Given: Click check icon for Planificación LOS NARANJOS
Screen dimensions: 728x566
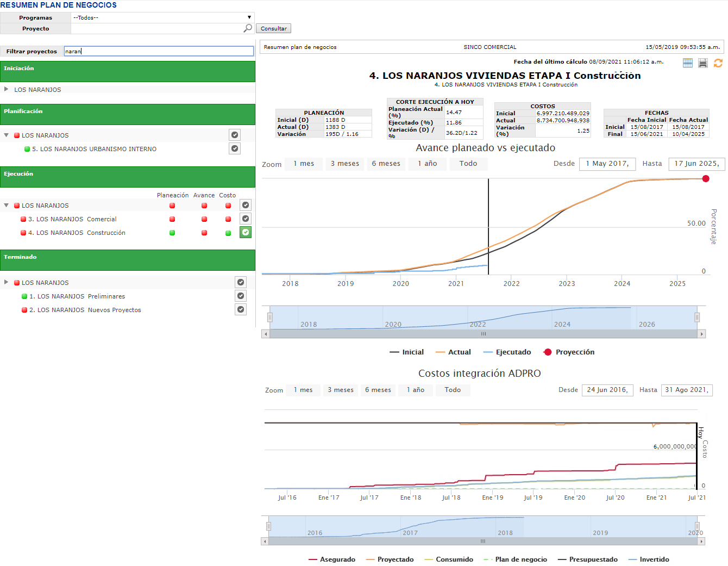Looking at the screenshot, I should coord(235,135).
